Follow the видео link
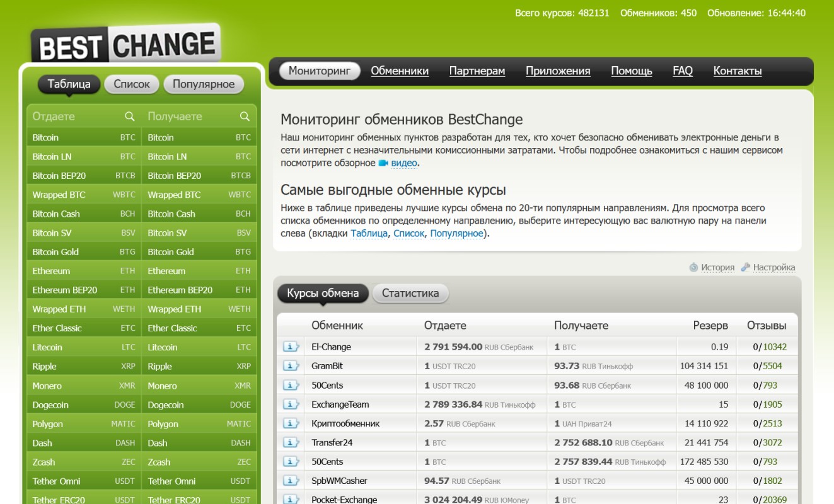Screen dimensions: 834x504 (x=404, y=163)
